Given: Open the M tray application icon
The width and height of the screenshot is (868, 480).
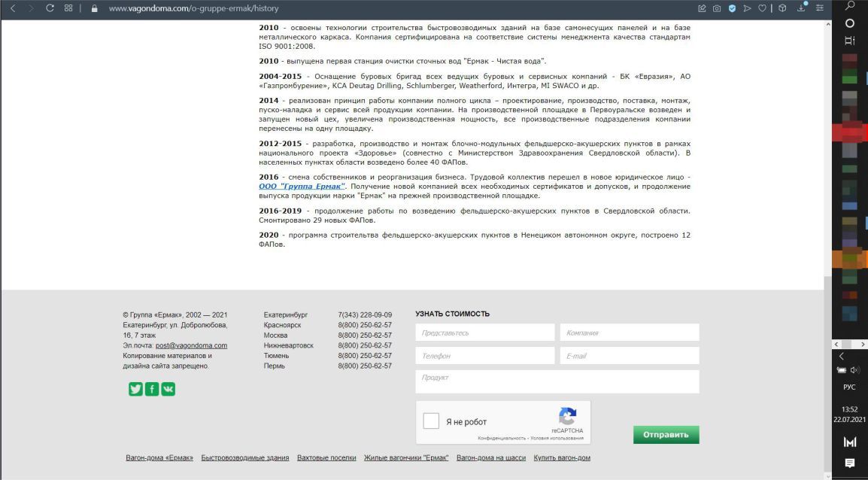Looking at the screenshot, I should click(850, 442).
